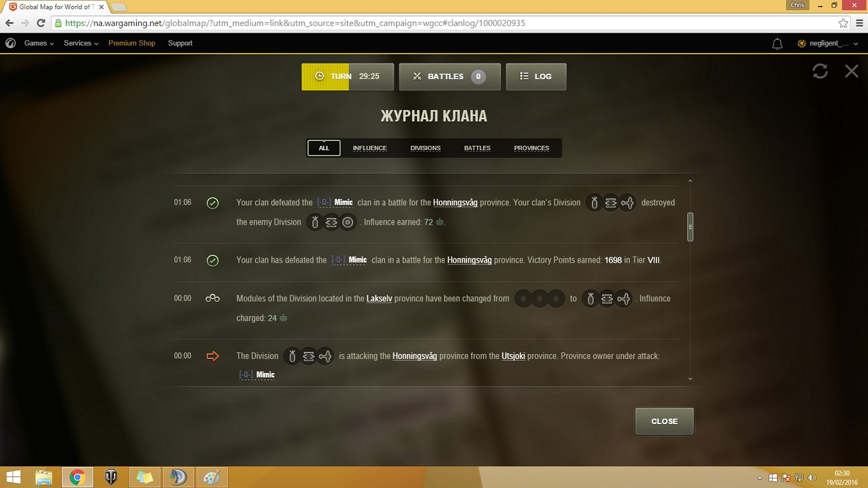Open the Battles button
This screenshot has height=488, width=868.
(449, 77)
